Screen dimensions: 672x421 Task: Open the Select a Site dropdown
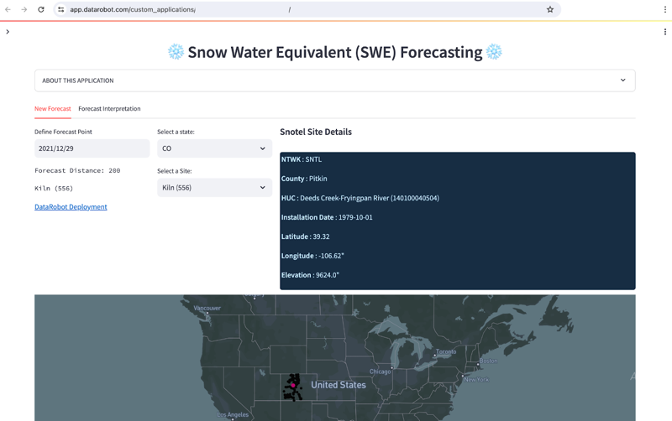pos(214,187)
